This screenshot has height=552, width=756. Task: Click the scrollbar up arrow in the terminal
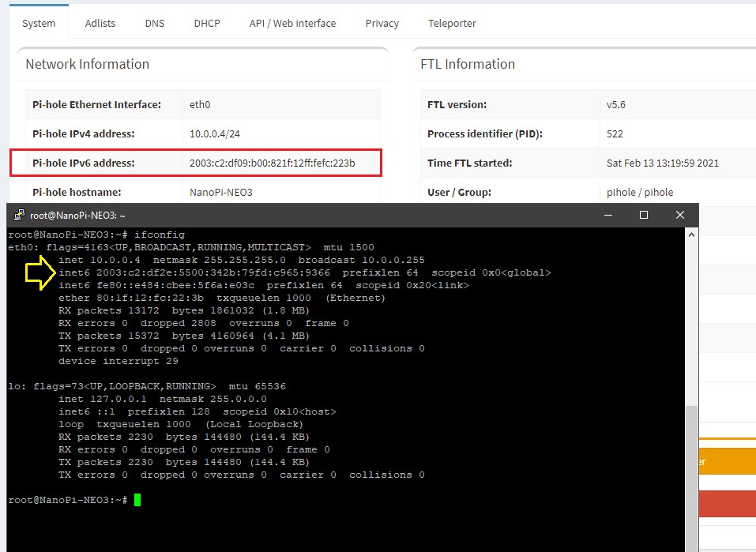click(692, 233)
